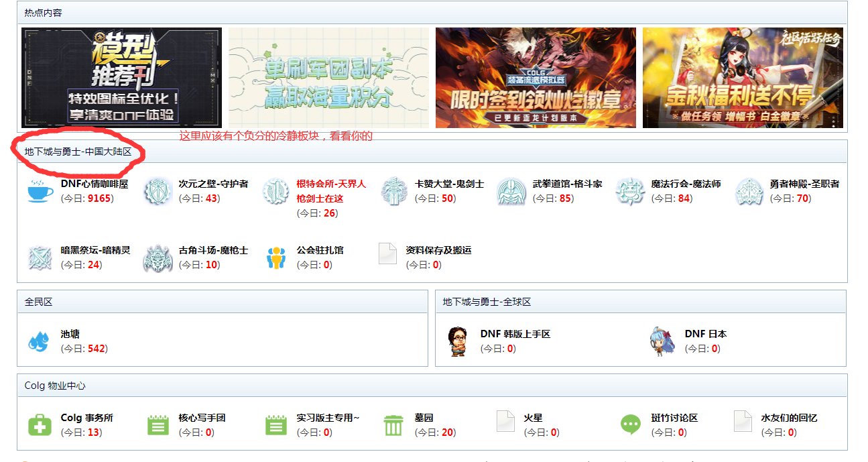This screenshot has height=462, width=868.
Task: Click the 核心写手团 notepad icon
Action: (x=158, y=425)
